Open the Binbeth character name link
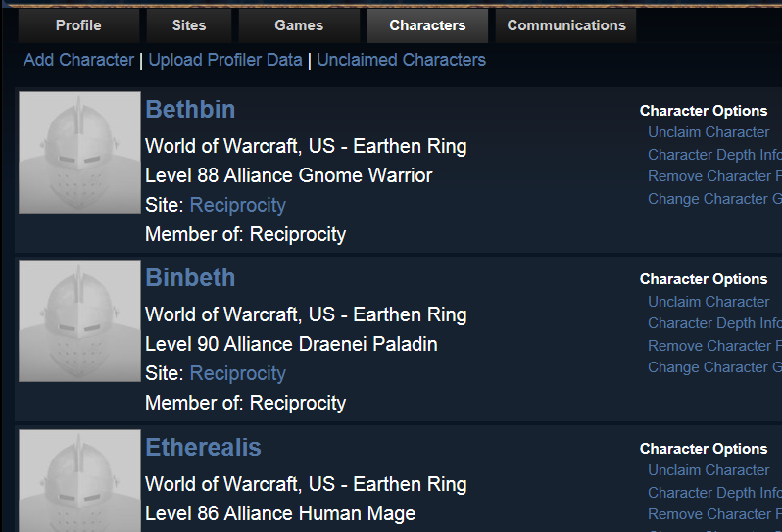This screenshot has height=532, width=782. pos(190,277)
